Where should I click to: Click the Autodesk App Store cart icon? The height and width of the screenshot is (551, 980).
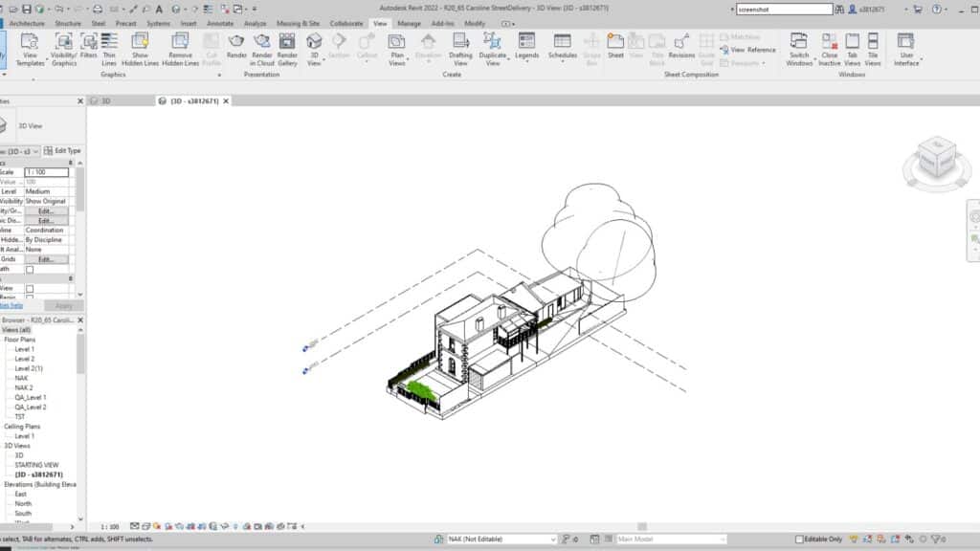point(918,10)
